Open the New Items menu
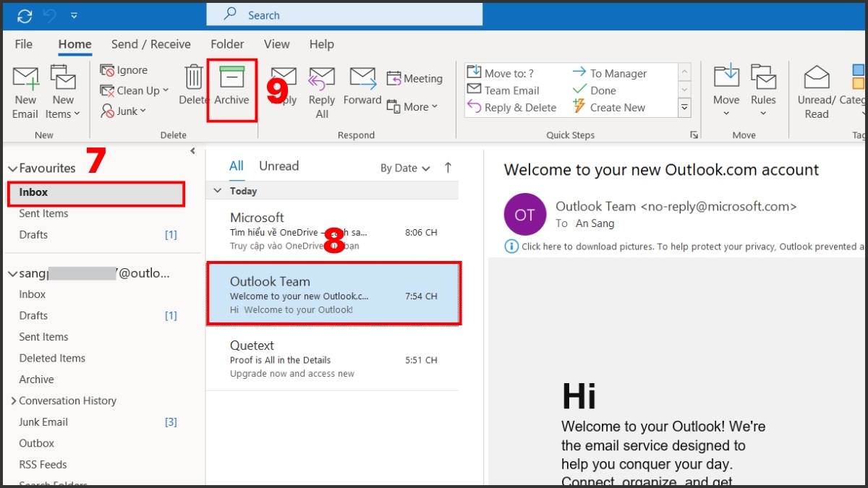 tap(63, 92)
